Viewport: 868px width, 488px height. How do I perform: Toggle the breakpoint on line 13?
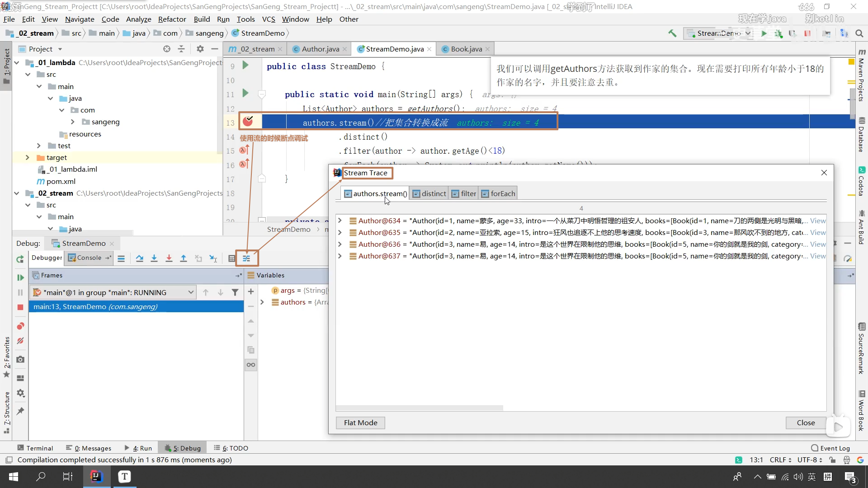248,121
